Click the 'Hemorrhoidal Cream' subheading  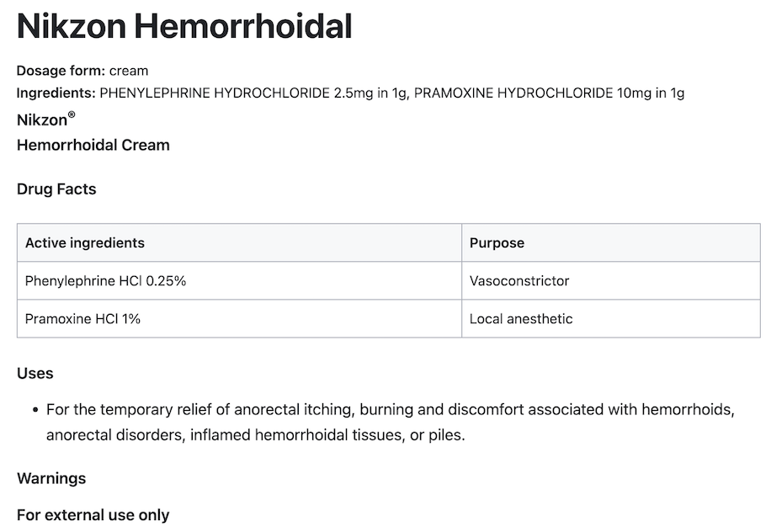[93, 145]
